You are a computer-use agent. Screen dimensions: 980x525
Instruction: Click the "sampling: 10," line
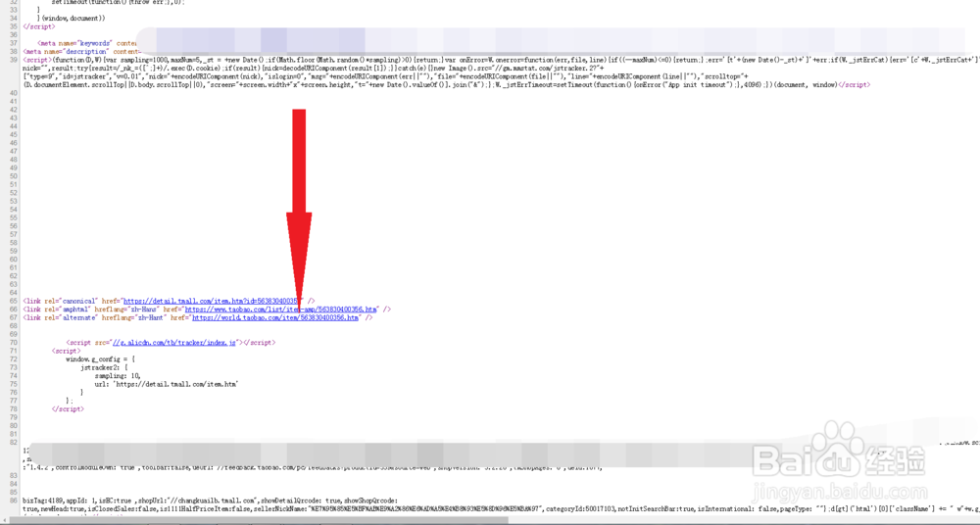[x=118, y=375]
